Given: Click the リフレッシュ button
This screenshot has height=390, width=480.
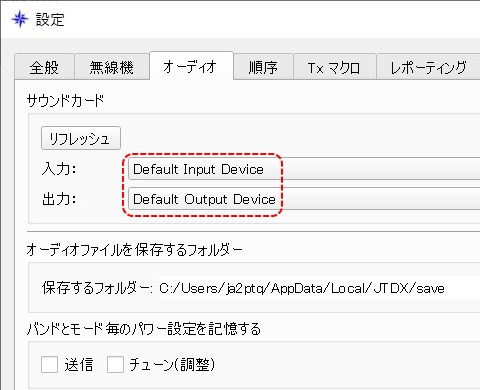Looking at the screenshot, I should 81,138.
